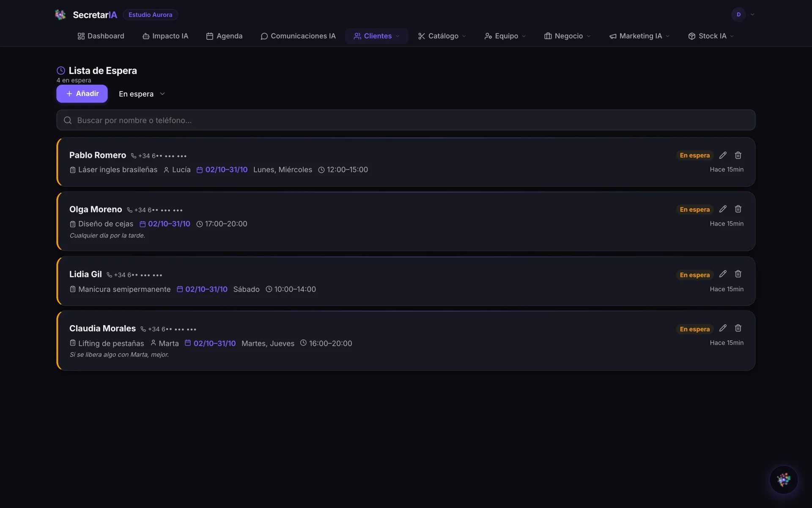Click the phone icon next to Claudia Morales
Screen dimensions: 812x508
point(143,329)
